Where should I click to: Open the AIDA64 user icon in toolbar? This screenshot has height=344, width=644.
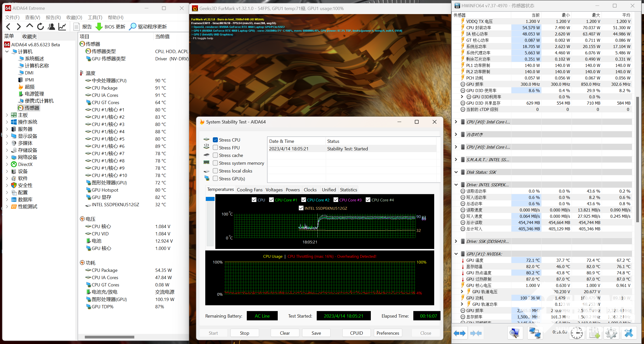[51, 27]
